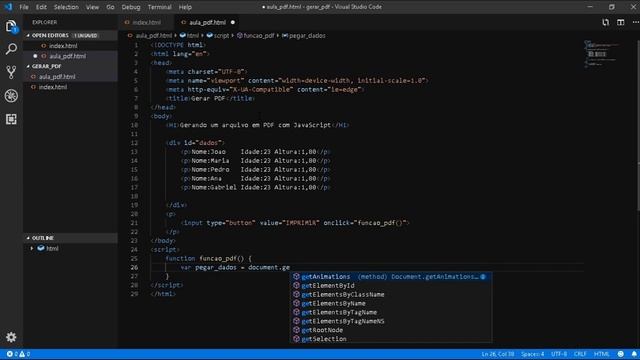The height and width of the screenshot is (360, 640).
Task: Click the script breadcrumb item
Action: pyautogui.click(x=218, y=36)
